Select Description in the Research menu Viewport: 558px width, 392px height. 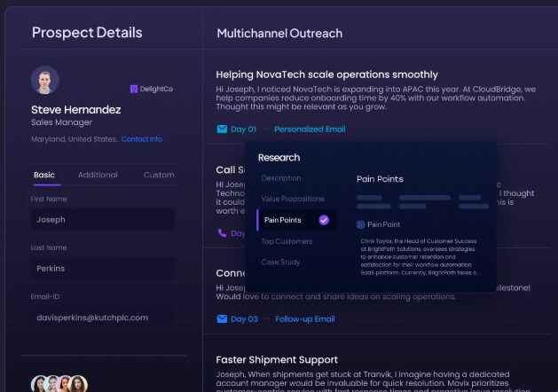click(x=281, y=178)
